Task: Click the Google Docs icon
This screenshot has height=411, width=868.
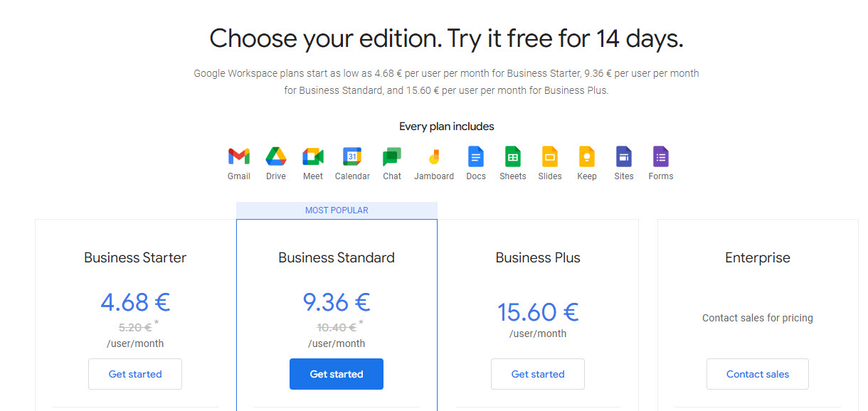Action: (x=476, y=156)
